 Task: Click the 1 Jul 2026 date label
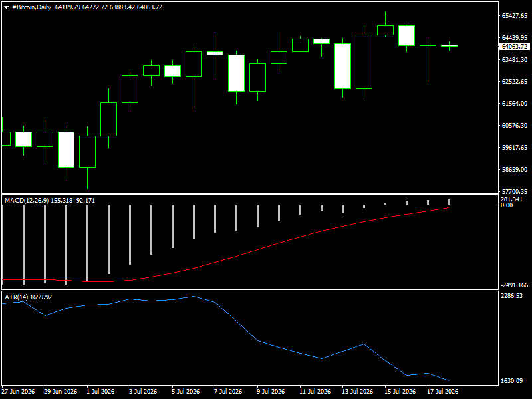point(100,391)
